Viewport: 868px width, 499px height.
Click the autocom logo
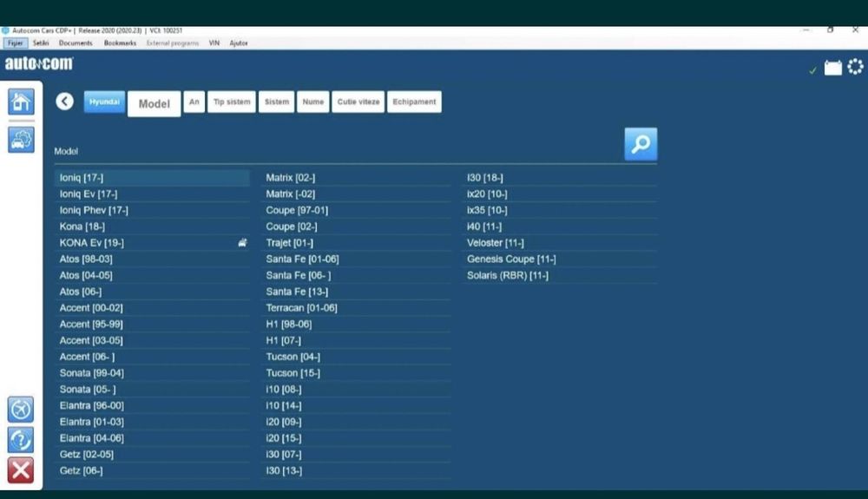point(39,63)
